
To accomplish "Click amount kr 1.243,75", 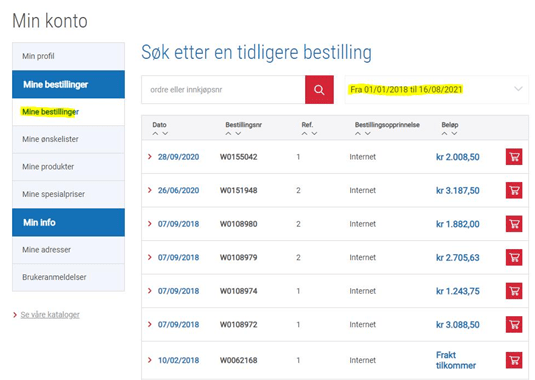I will (458, 291).
